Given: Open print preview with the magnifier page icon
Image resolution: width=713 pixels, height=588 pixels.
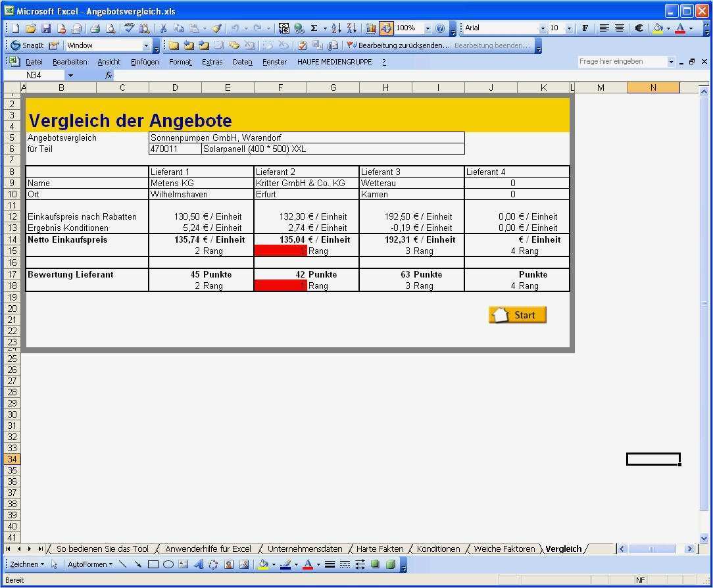Looking at the screenshot, I should point(111,28).
